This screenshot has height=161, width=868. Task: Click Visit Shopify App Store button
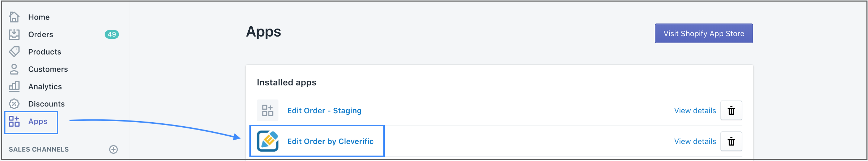tap(704, 33)
